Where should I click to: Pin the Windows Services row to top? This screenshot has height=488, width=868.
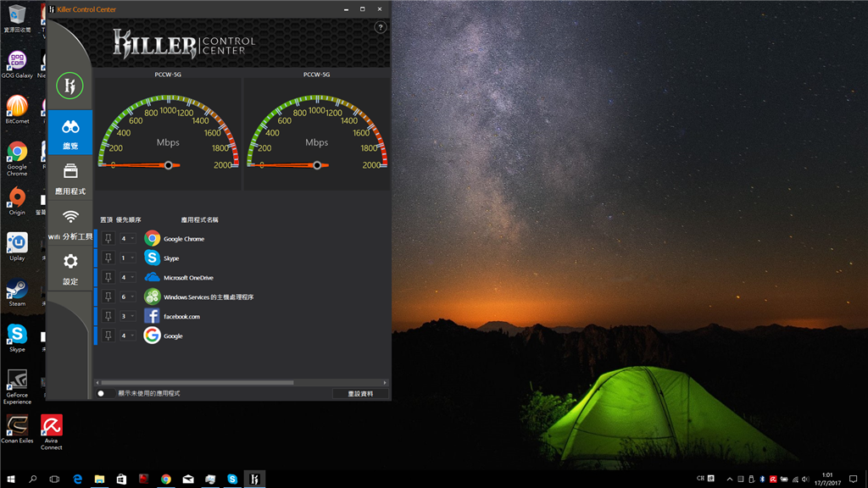(x=108, y=297)
